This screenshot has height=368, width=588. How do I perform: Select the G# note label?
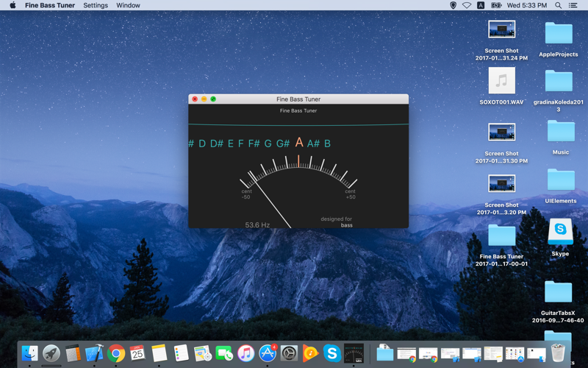click(x=283, y=144)
